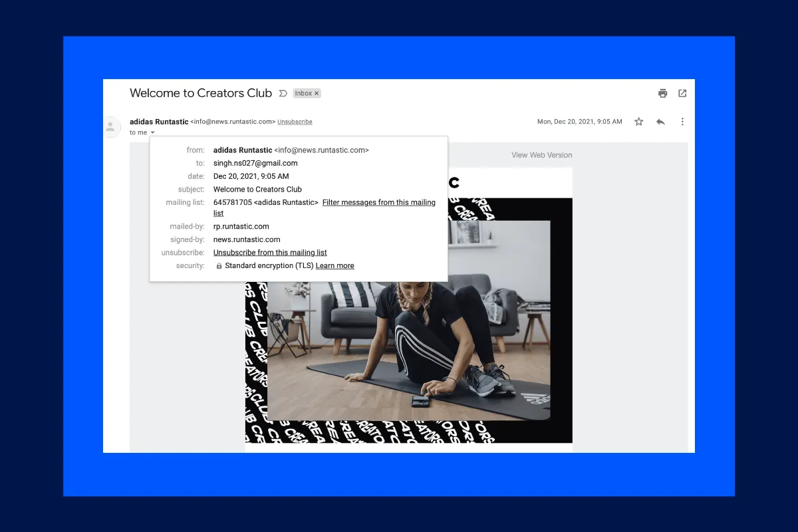Click the sender avatar icon
The image size is (798, 532).
coord(110,126)
